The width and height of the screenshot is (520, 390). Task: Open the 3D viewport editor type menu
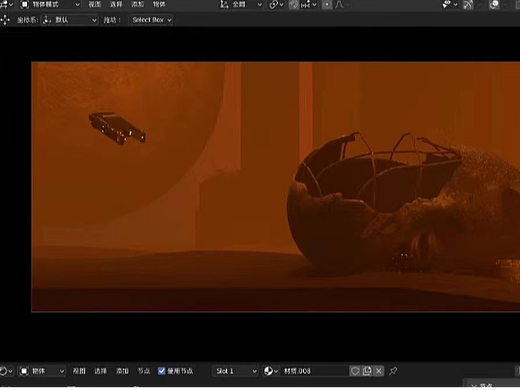point(6,4)
